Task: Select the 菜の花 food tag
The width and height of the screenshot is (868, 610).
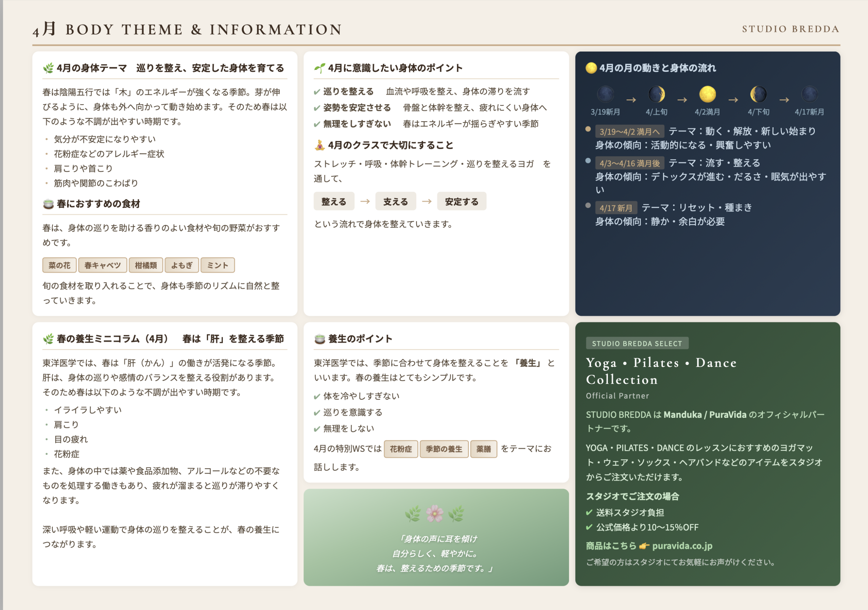Action: (59, 265)
